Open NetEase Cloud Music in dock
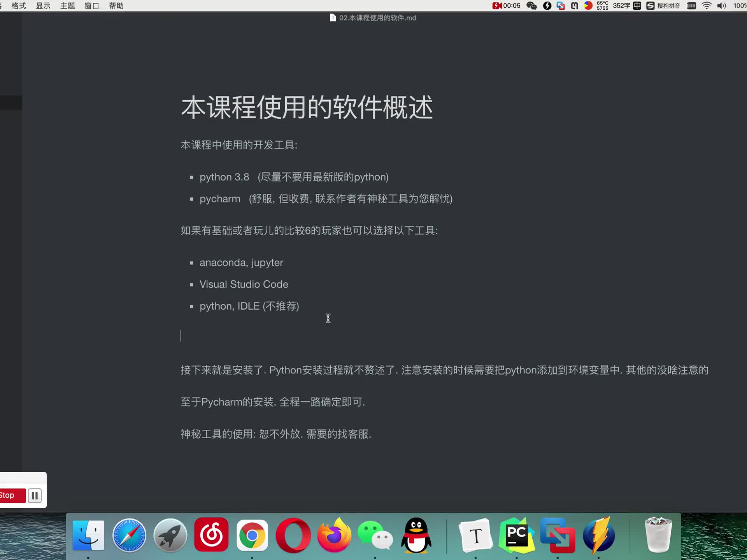 tap(211, 535)
